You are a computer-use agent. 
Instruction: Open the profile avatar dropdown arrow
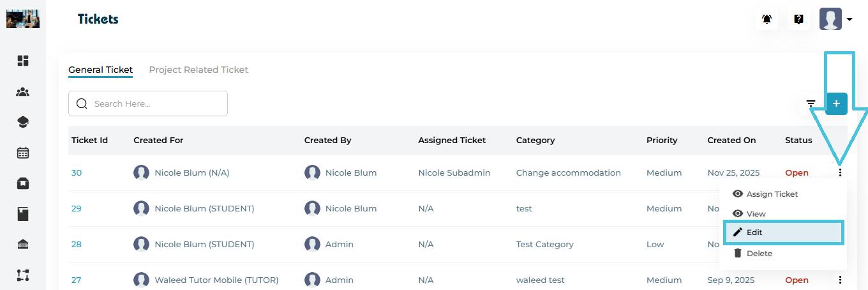[x=849, y=20]
